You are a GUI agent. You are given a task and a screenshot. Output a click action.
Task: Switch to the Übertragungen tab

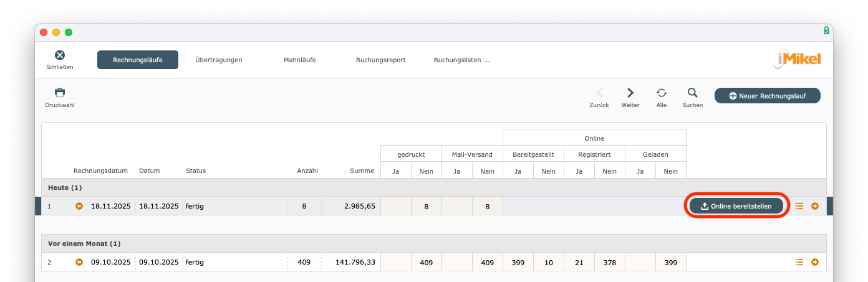coord(218,60)
